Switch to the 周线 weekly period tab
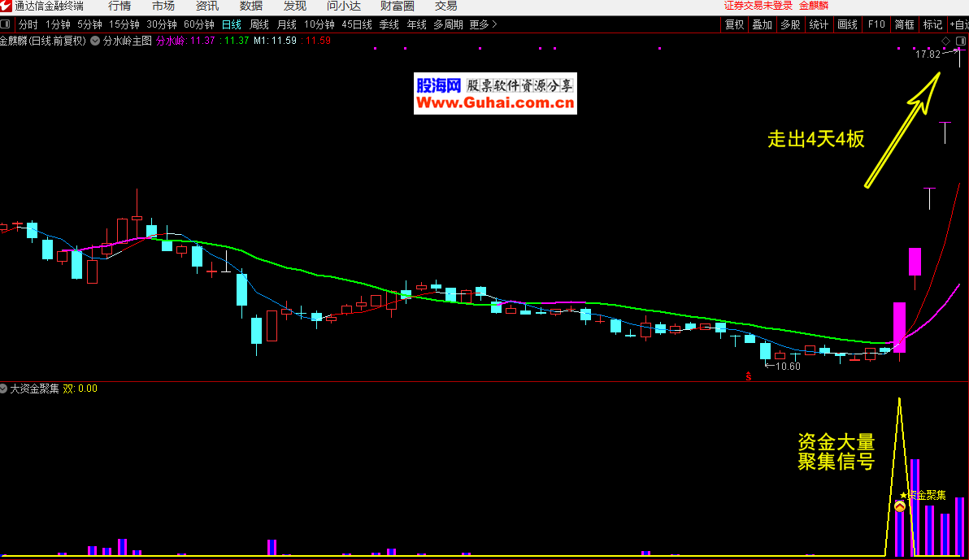Image resolution: width=969 pixels, height=560 pixels. click(x=259, y=24)
